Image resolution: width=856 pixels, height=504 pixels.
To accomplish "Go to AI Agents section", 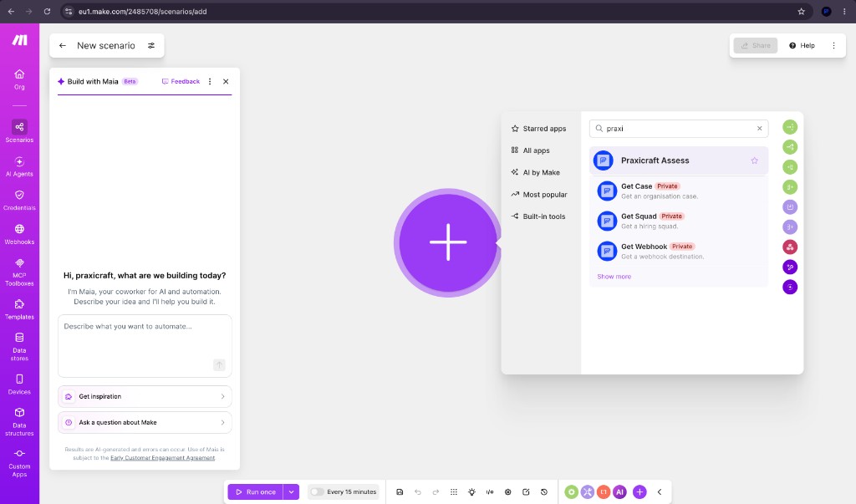I will click(19, 166).
